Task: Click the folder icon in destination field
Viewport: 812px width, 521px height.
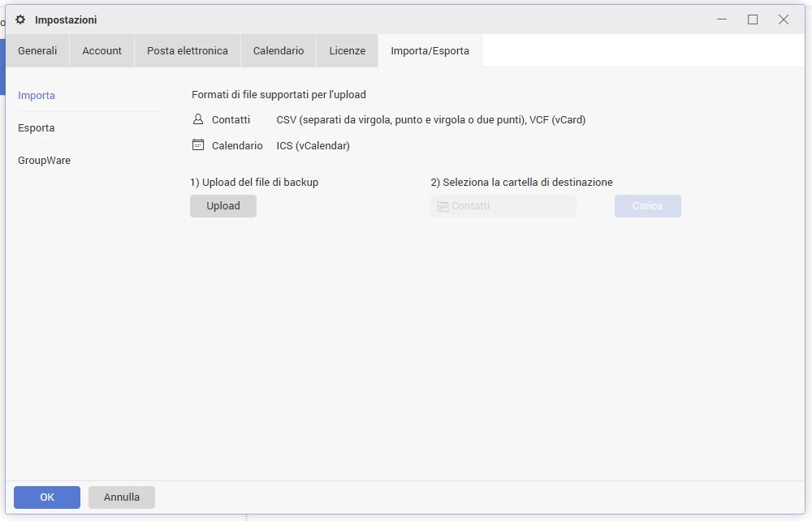Action: point(443,206)
